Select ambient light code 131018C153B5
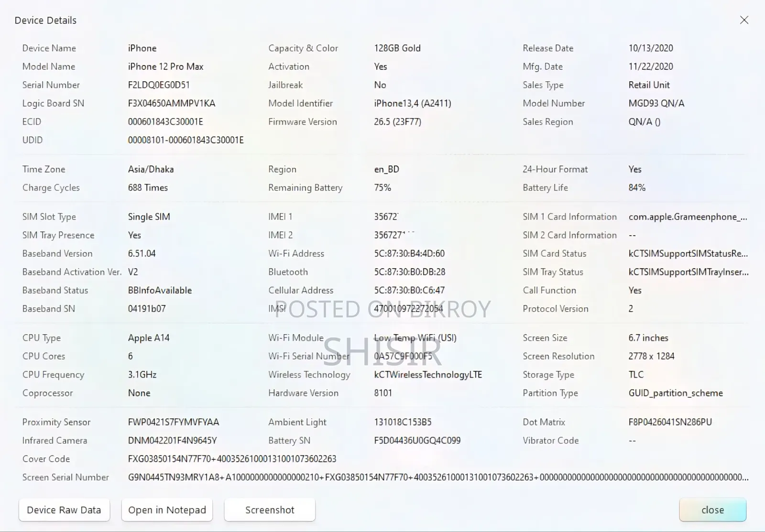Image resolution: width=765 pixels, height=532 pixels. [x=403, y=422]
